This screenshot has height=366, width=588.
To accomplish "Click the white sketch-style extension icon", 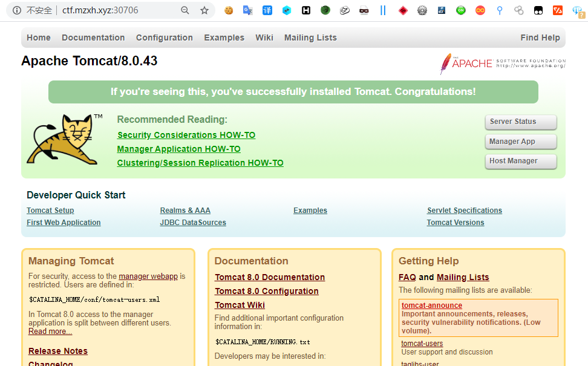I will (345, 10).
